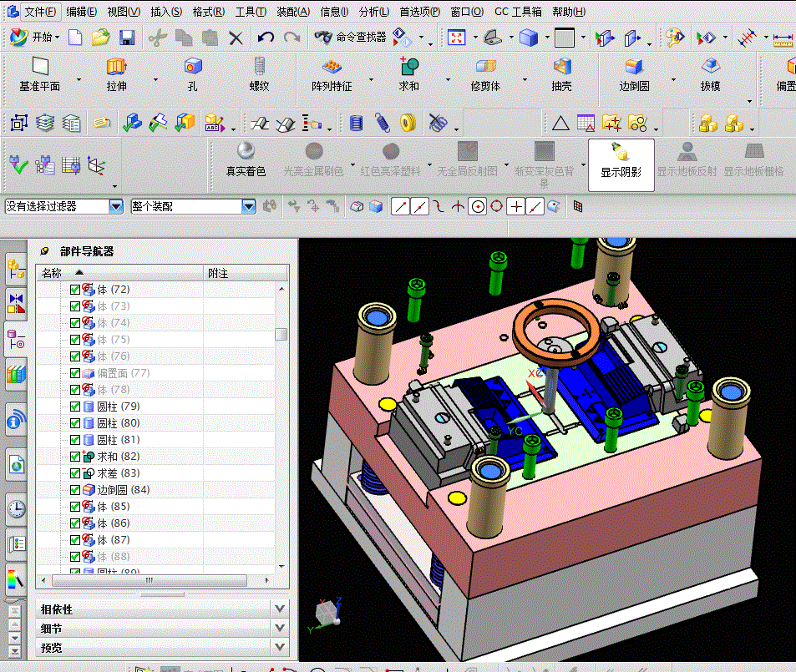Select the 抽壳 (Shell) tool

[x=561, y=74]
